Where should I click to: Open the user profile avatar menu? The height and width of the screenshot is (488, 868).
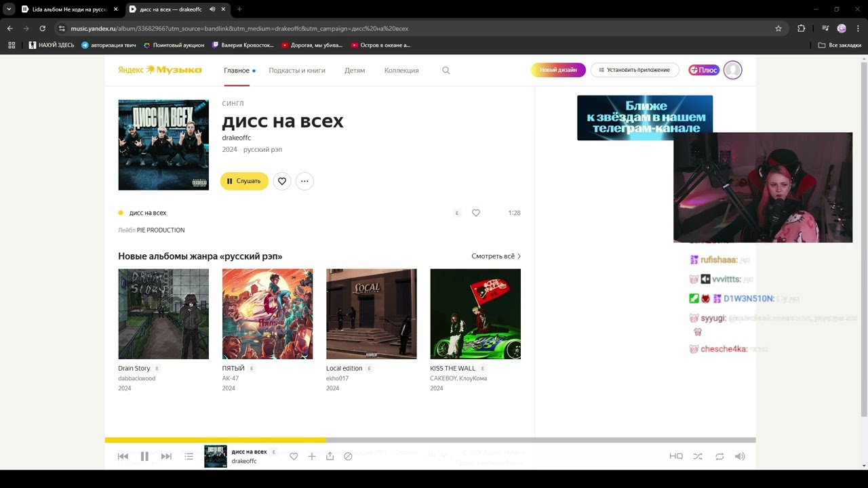[x=733, y=70]
